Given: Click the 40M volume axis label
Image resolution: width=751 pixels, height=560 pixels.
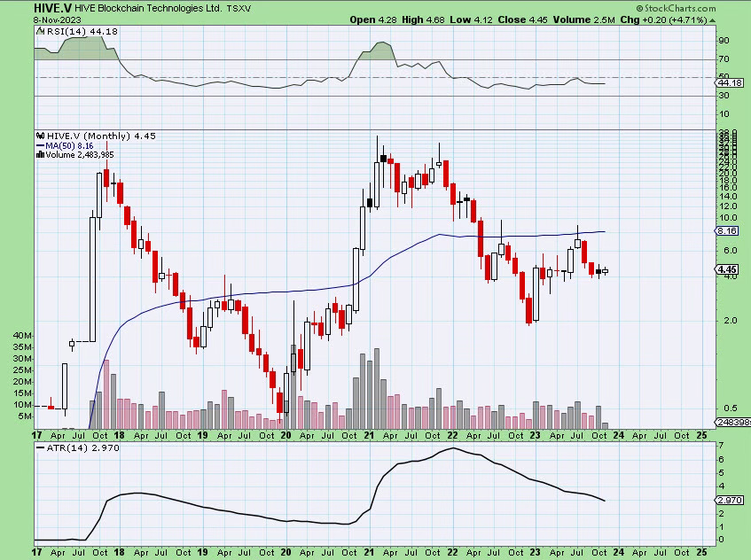Looking at the screenshot, I should pyautogui.click(x=22, y=336).
